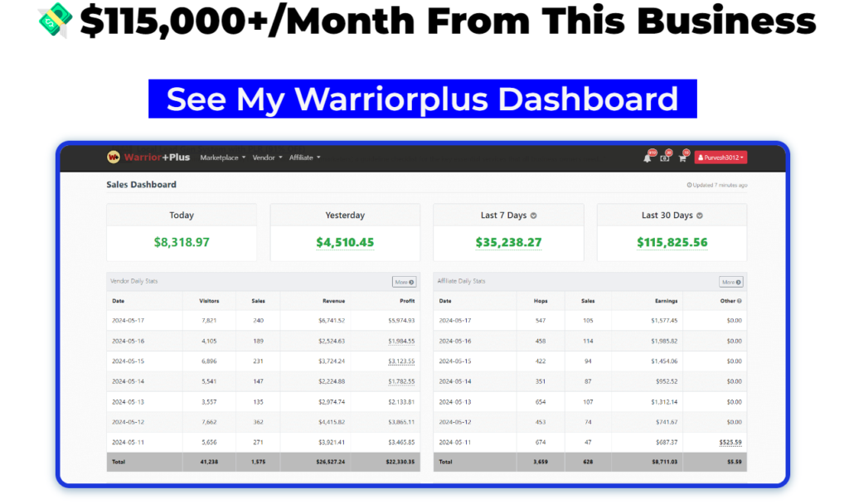Click the help icon next to Other column
The height and width of the screenshot is (504, 849).
click(739, 301)
